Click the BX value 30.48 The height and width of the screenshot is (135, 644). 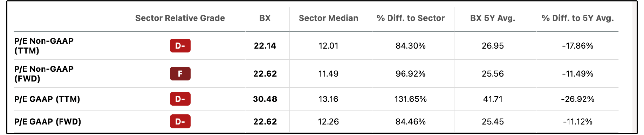tap(265, 99)
